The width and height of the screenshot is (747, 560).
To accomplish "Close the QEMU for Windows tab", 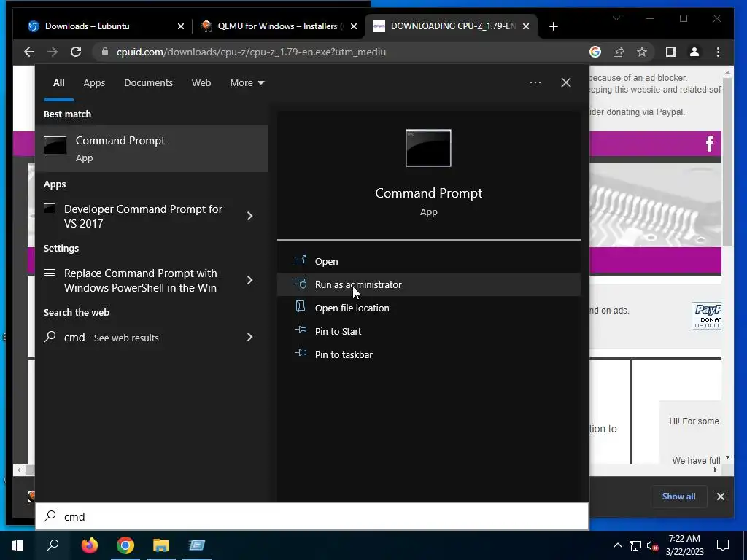I will (354, 27).
